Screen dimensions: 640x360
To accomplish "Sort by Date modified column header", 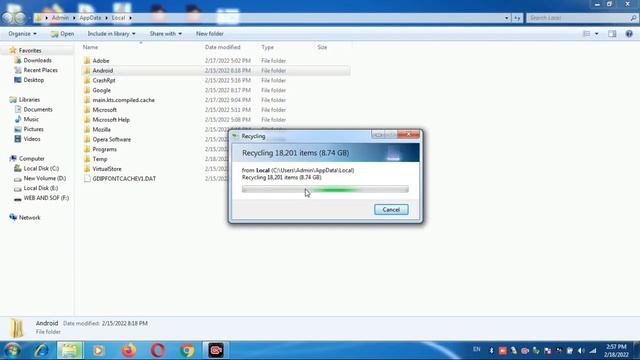I will coord(222,47).
